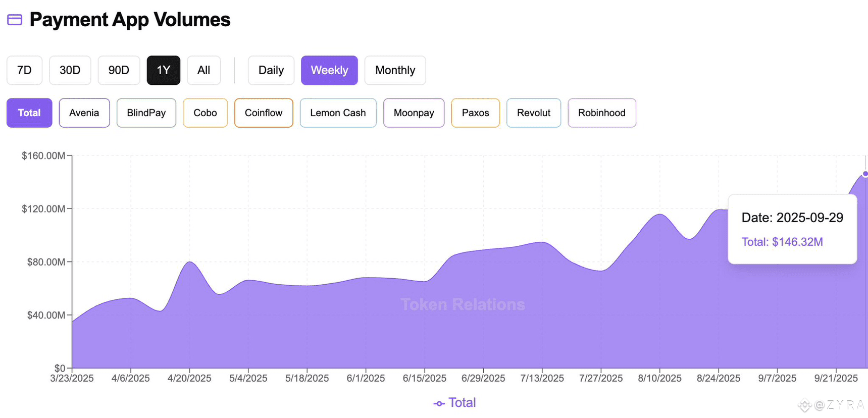The width and height of the screenshot is (868, 418).
Task: Show Coinflow volumes
Action: click(x=264, y=113)
